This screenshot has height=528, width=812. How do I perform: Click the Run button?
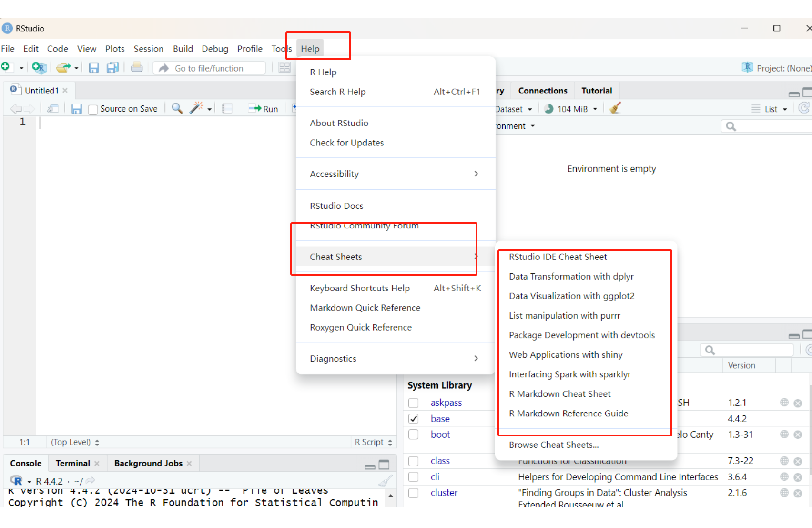(263, 109)
